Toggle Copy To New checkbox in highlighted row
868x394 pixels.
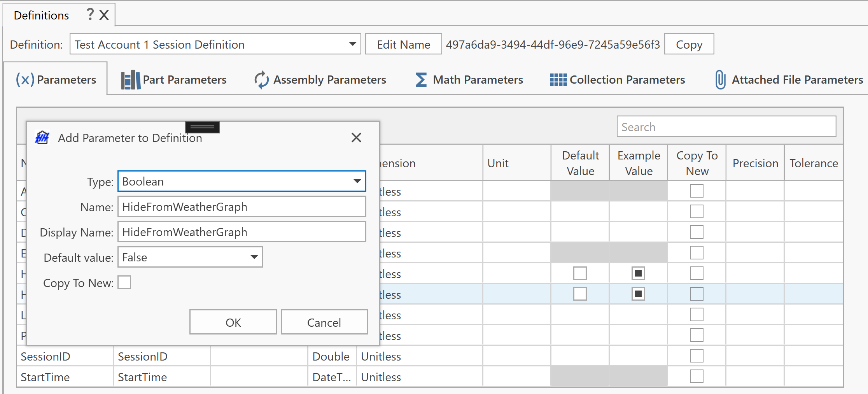click(x=696, y=294)
